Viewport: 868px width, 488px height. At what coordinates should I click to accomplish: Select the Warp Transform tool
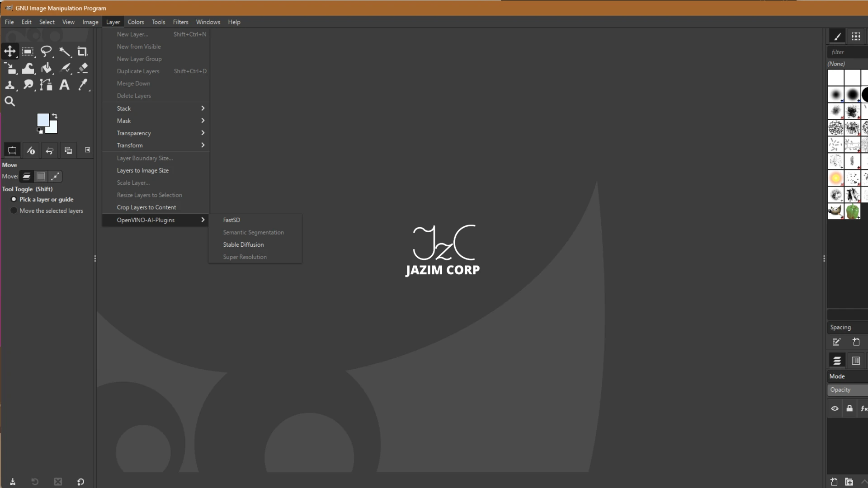click(28, 68)
